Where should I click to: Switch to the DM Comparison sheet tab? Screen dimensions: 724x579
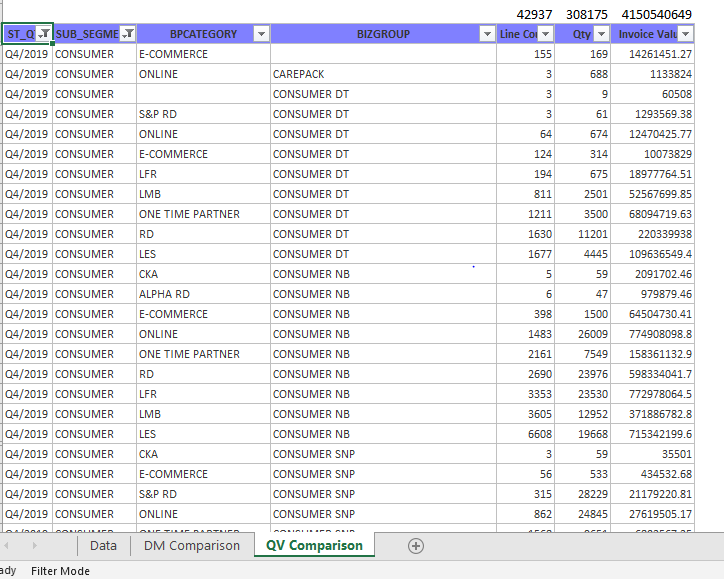click(x=192, y=545)
